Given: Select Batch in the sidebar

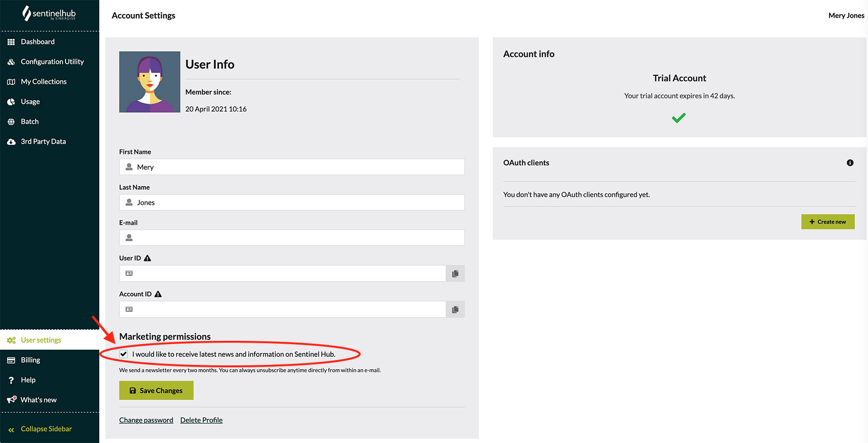Looking at the screenshot, I should pos(29,121).
